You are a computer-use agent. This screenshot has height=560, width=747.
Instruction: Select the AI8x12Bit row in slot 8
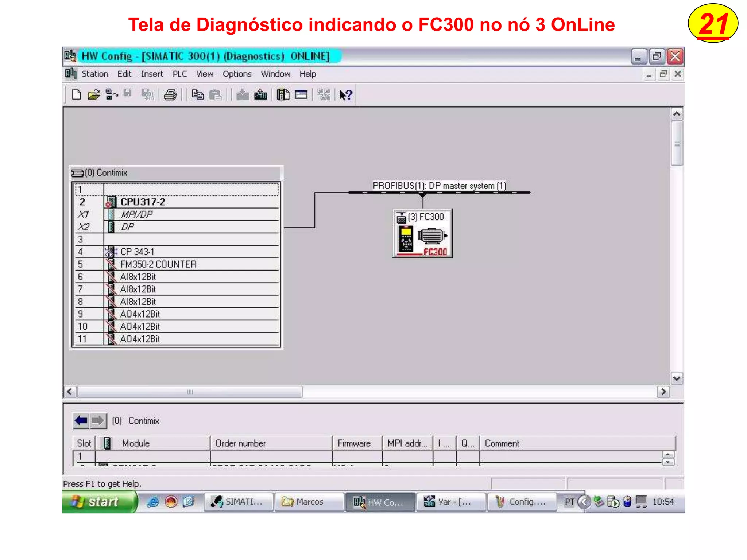click(177, 302)
